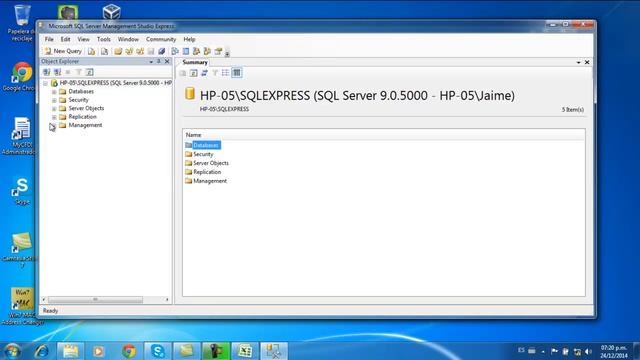Click the Disconnect icon in Object Explorer
Screen dimensions: 640x360
tap(58, 72)
